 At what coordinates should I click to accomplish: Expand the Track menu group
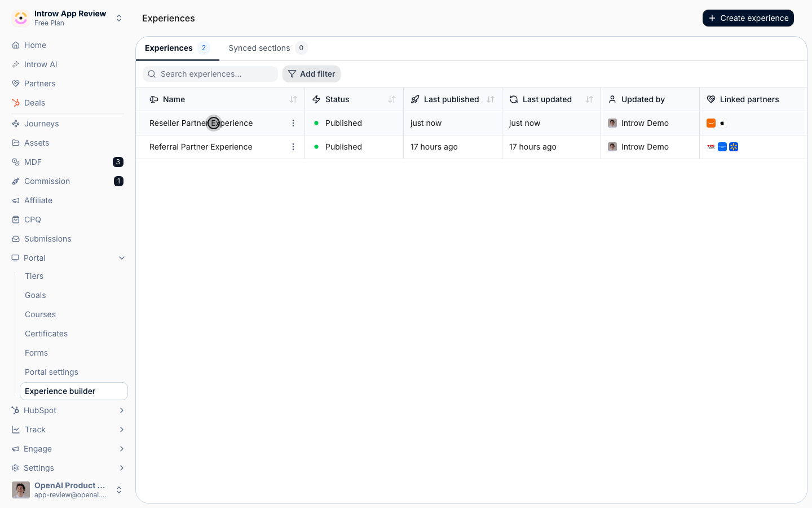tap(68, 430)
